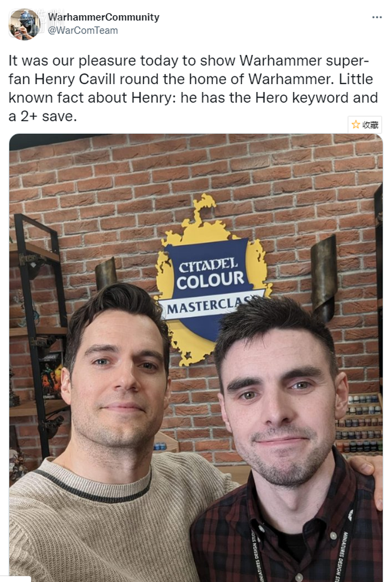
Task: Click the metal wall sconce right of sign
Action: tap(324, 277)
